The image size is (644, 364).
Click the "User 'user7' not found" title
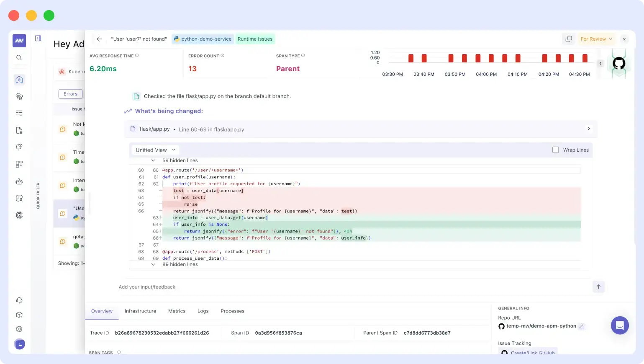(139, 39)
